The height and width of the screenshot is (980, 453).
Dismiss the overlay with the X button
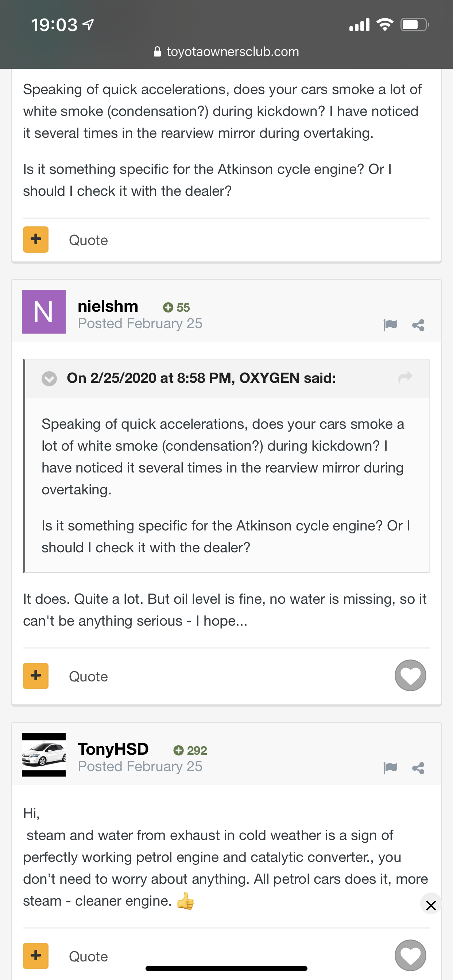point(431,905)
